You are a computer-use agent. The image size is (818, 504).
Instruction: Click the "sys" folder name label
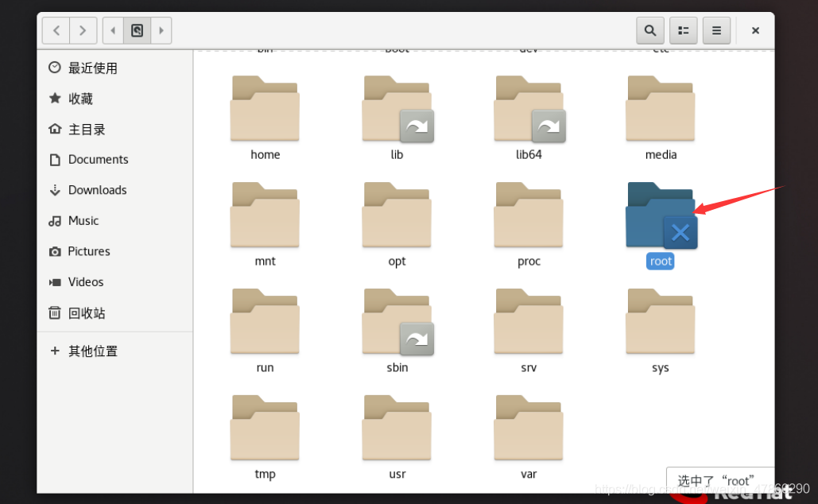[x=661, y=368]
